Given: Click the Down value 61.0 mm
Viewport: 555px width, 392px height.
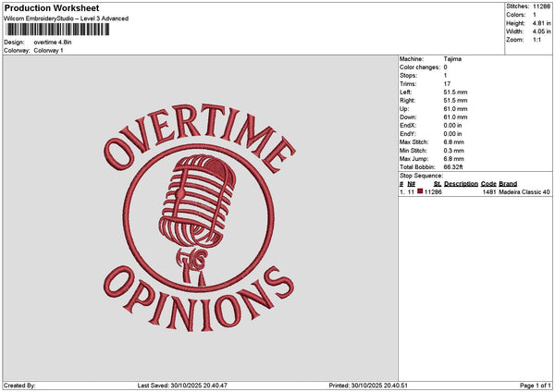Looking at the screenshot, I should 455,117.
